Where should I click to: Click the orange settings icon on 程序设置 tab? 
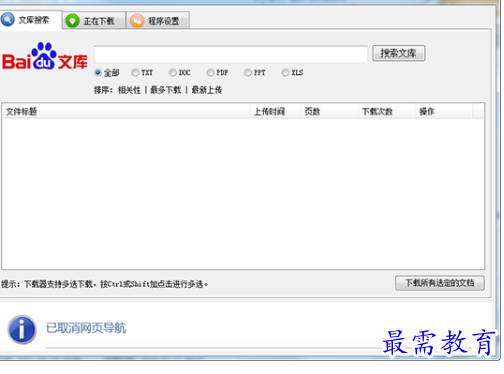click(137, 21)
